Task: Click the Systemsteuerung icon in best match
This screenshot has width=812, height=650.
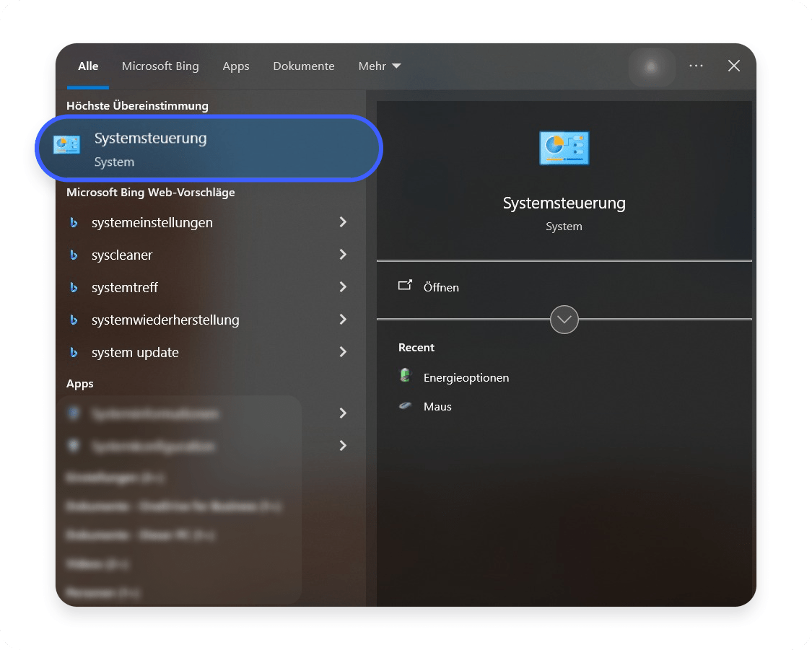Action: tap(67, 145)
